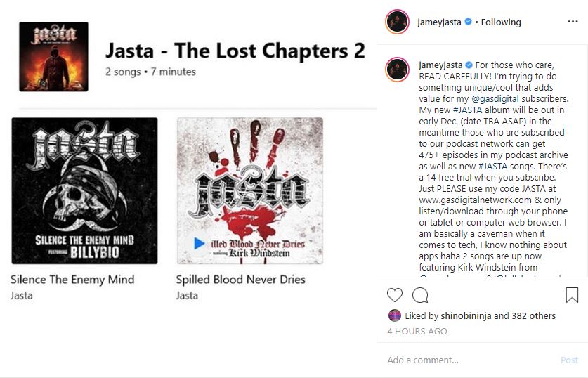Click jameyjasta avatar beside the caption

pyautogui.click(x=397, y=70)
